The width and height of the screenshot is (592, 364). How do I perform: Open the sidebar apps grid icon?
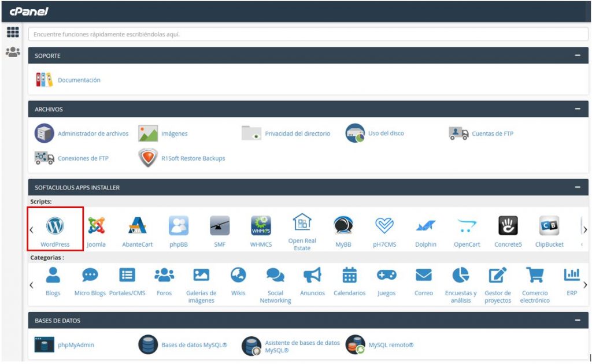(x=13, y=32)
